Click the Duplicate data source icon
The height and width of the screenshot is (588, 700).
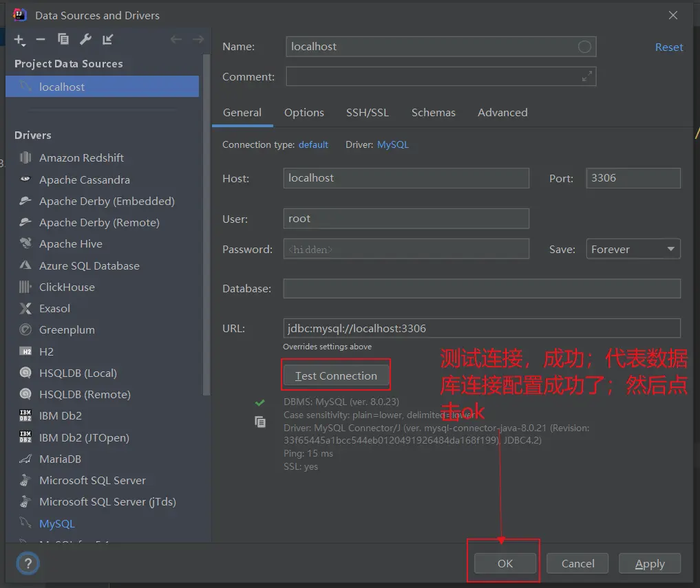tap(63, 39)
